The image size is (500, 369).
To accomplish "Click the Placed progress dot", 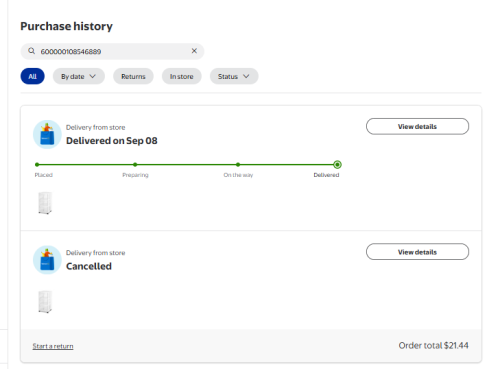I will click(37, 164).
